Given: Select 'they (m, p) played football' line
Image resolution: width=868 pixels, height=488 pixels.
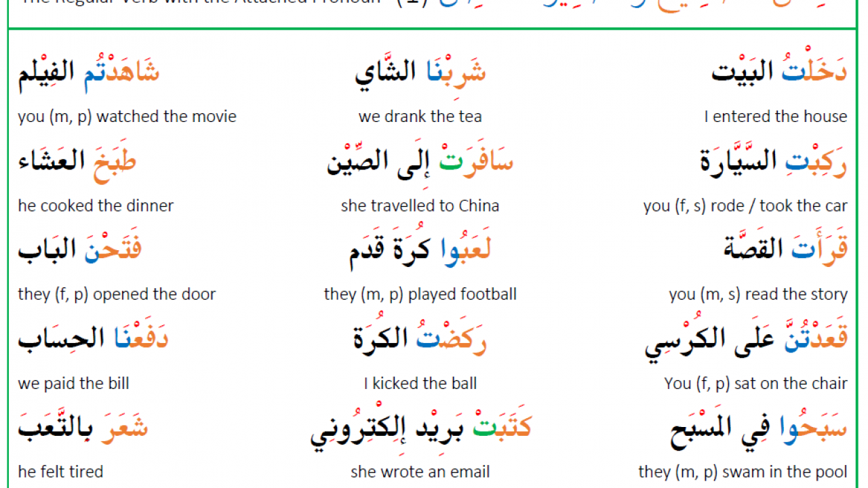Looking at the screenshot, I should pyautogui.click(x=420, y=295).
